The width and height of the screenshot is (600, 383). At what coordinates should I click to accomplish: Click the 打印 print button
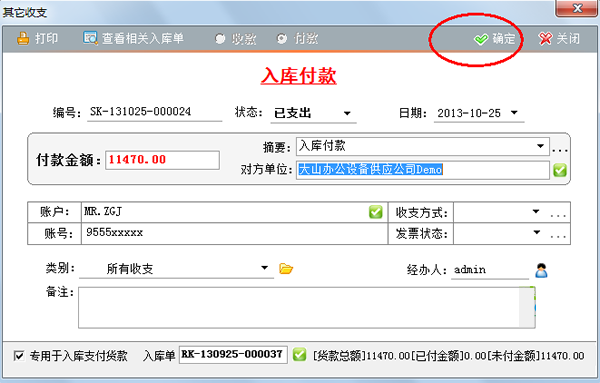37,38
